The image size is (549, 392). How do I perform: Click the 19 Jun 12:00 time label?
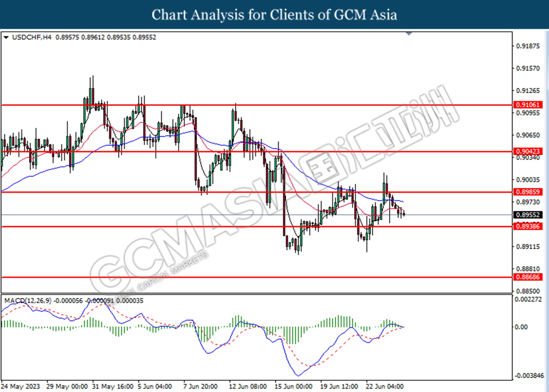tap(339, 387)
